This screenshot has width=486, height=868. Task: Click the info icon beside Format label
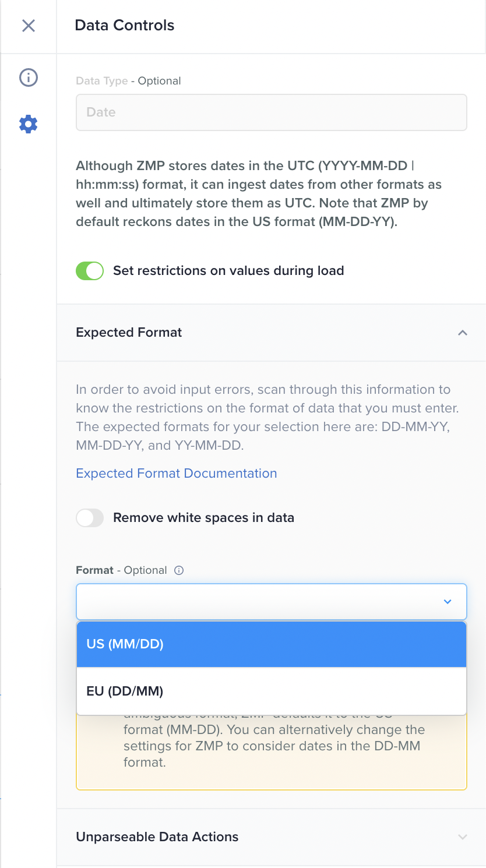179,570
